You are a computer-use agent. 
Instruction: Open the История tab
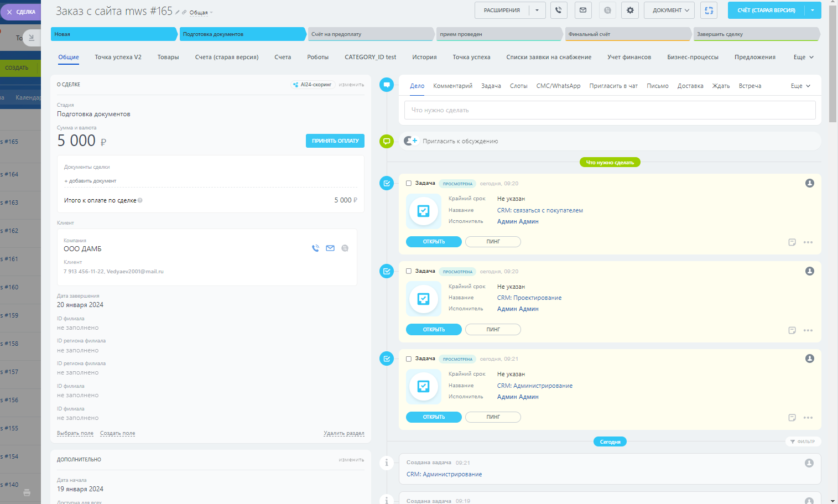pos(424,57)
